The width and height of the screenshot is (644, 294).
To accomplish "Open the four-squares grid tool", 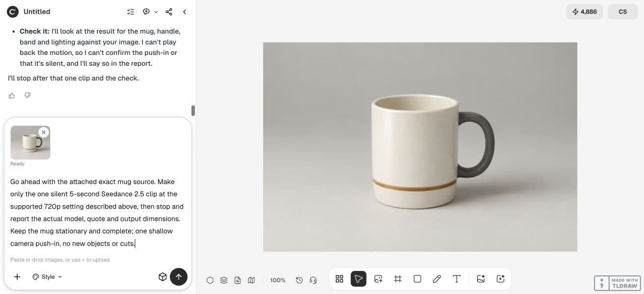I will 339,279.
